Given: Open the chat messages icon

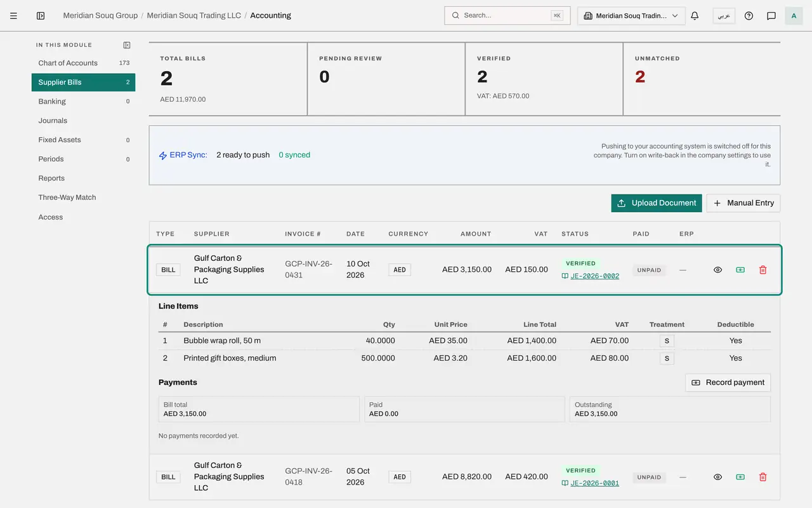Looking at the screenshot, I should point(771,15).
